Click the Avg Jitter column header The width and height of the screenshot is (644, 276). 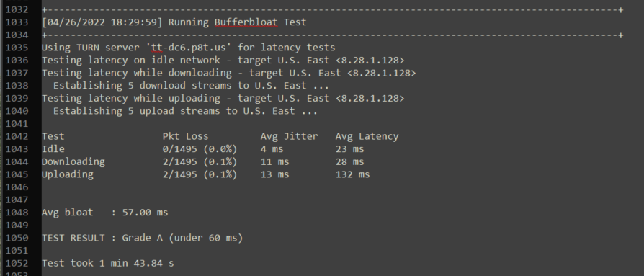click(x=289, y=136)
